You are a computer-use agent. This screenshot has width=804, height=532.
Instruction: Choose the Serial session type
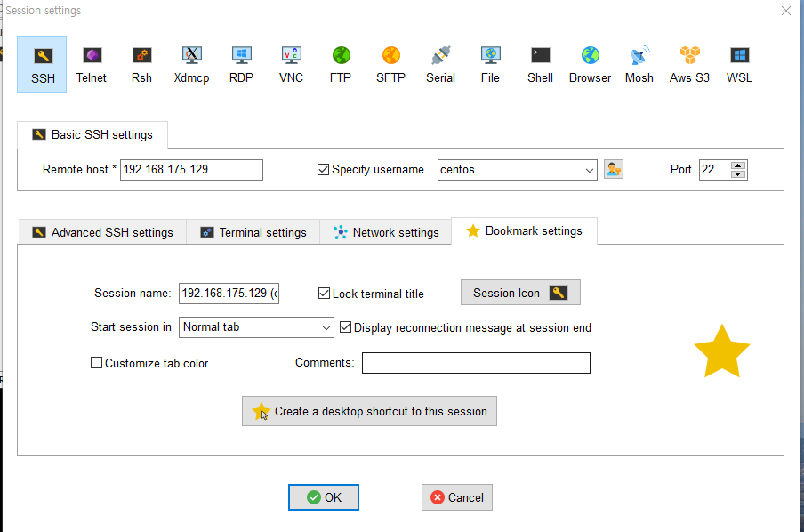tap(440, 65)
